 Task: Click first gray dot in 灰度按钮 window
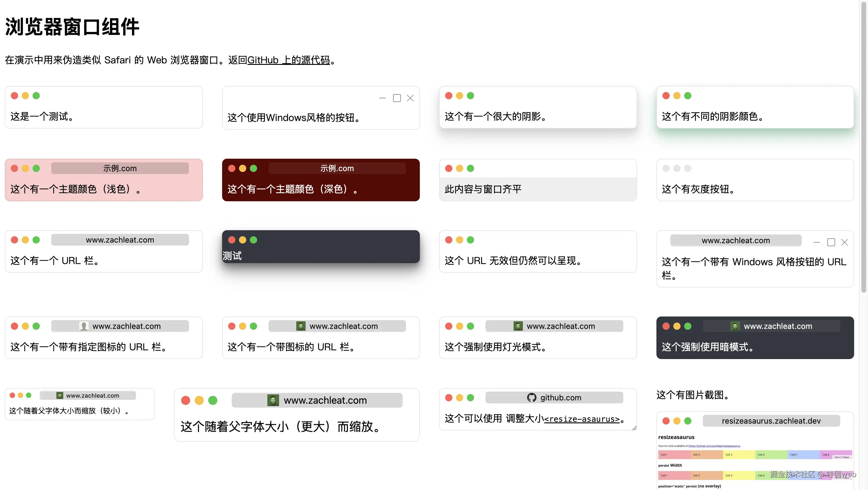(666, 168)
